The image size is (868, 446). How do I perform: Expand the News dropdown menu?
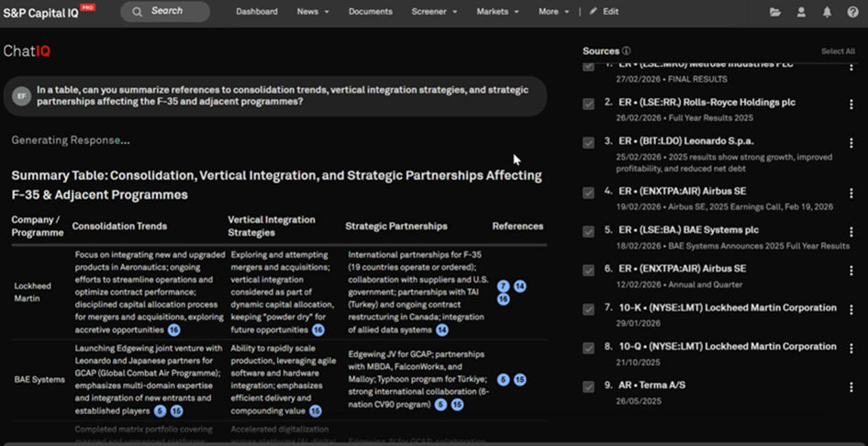click(313, 11)
